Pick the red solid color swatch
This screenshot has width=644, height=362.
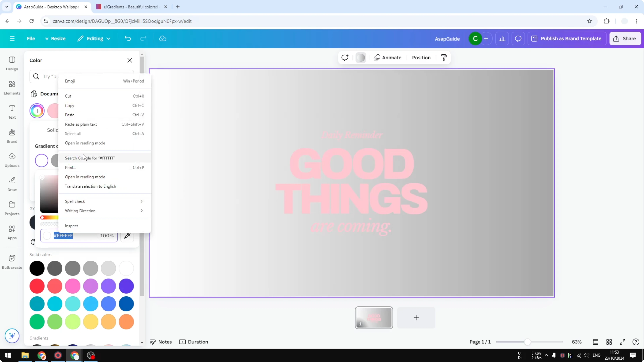point(37,286)
